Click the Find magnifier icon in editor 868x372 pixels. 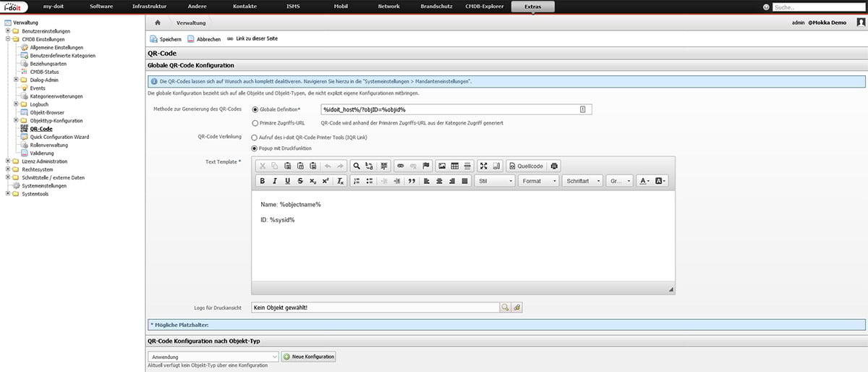357,166
